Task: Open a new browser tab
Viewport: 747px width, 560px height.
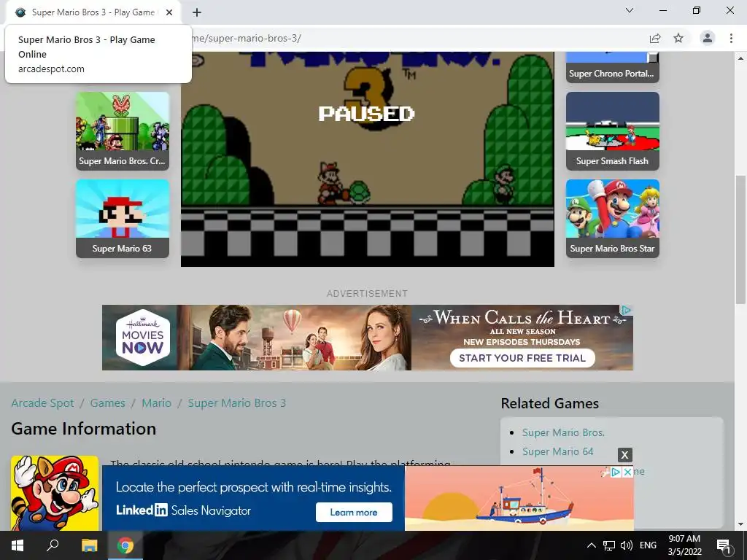Action: 197,12
